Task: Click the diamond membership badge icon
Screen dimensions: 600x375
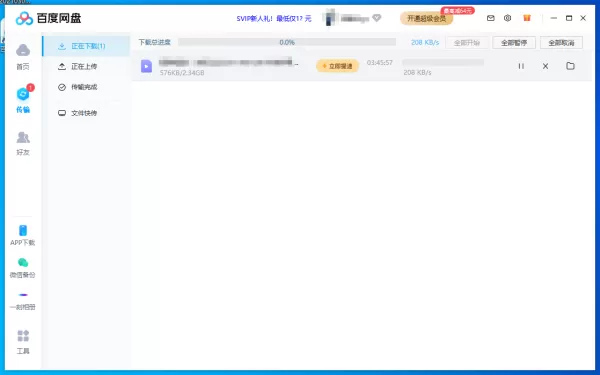Action: [x=377, y=18]
